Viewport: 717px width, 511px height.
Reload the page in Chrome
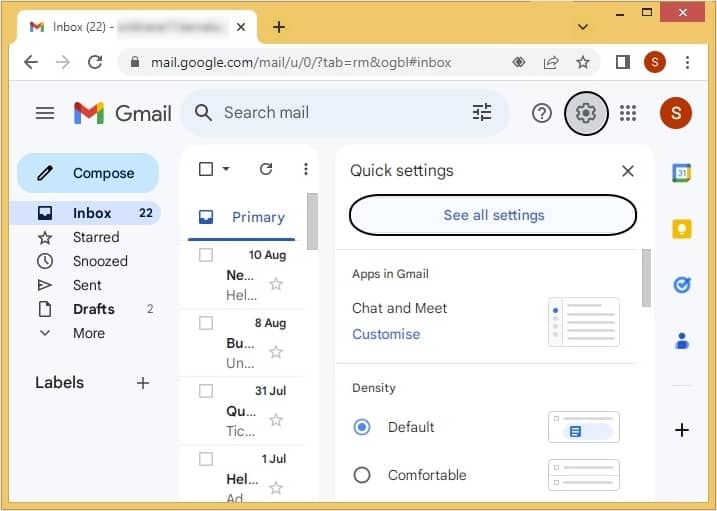(x=95, y=62)
